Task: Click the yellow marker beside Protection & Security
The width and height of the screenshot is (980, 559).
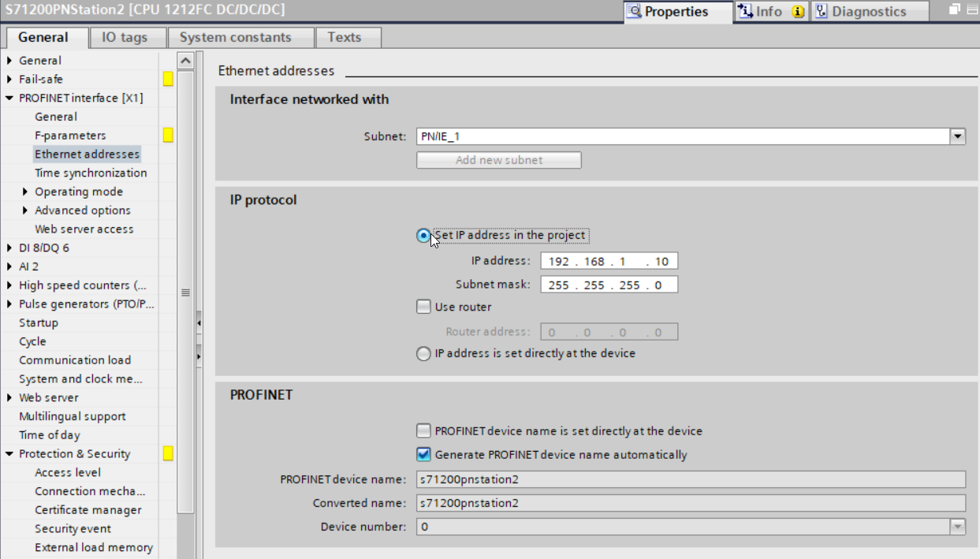Action: click(x=168, y=453)
